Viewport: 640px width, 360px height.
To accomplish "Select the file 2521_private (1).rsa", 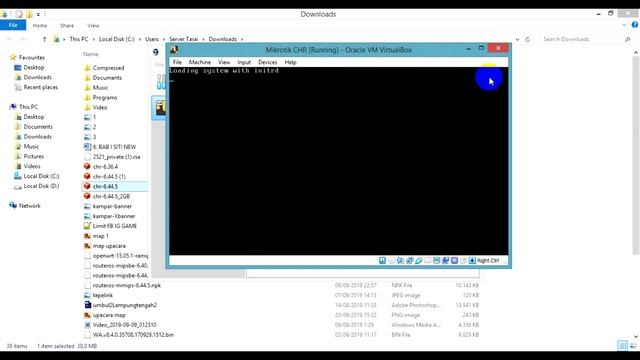I will click(116, 157).
